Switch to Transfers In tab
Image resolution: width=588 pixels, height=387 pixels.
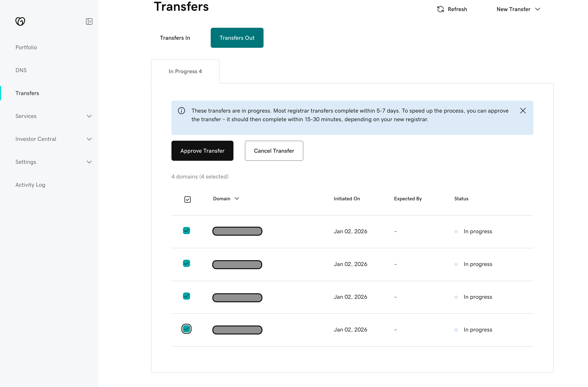click(175, 38)
